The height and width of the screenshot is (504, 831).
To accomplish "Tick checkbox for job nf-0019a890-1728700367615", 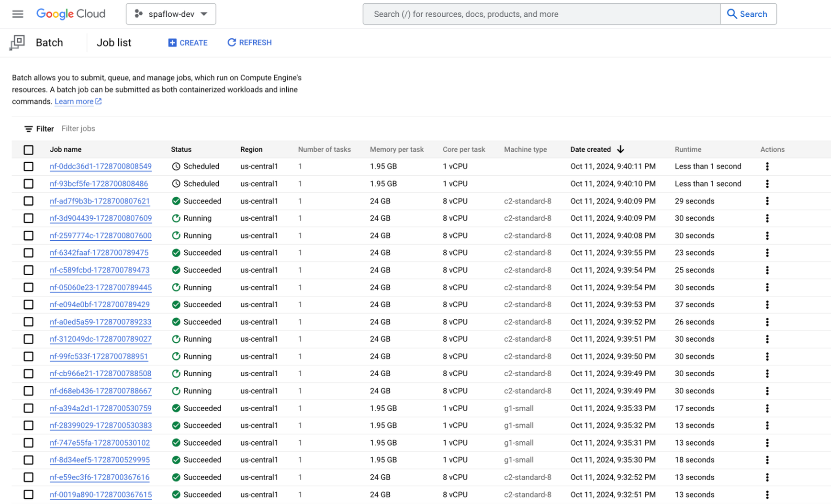I will [x=29, y=494].
